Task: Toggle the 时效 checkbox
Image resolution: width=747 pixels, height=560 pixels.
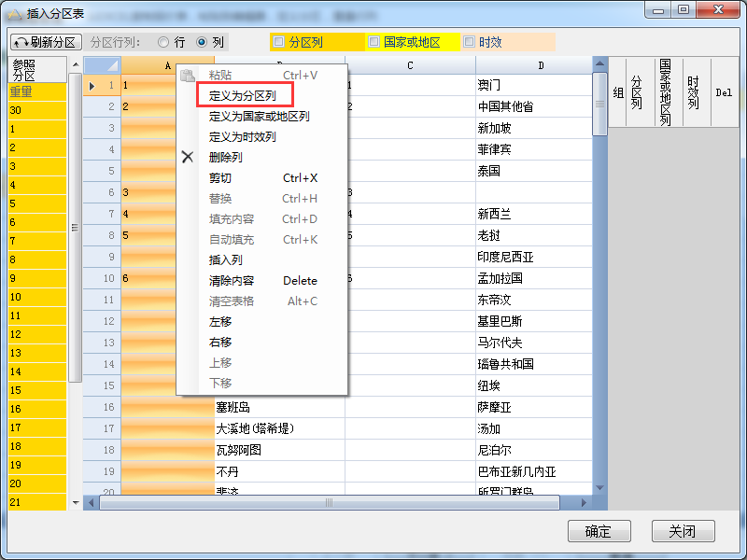Action: coord(469,42)
